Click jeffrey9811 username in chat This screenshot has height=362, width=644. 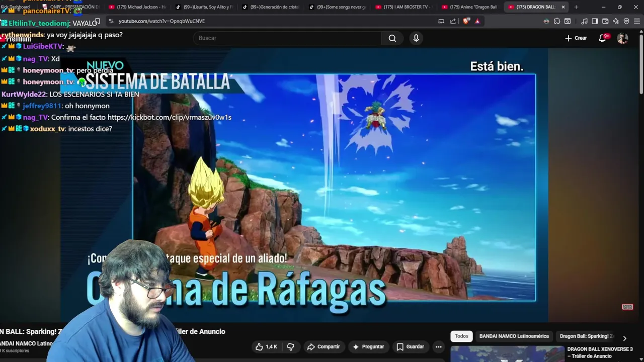pos(42,106)
